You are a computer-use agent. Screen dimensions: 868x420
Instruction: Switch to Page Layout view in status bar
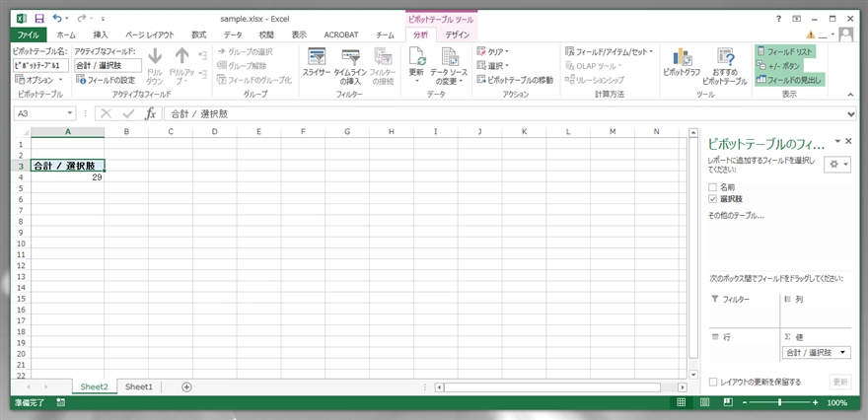pyautogui.click(x=704, y=402)
